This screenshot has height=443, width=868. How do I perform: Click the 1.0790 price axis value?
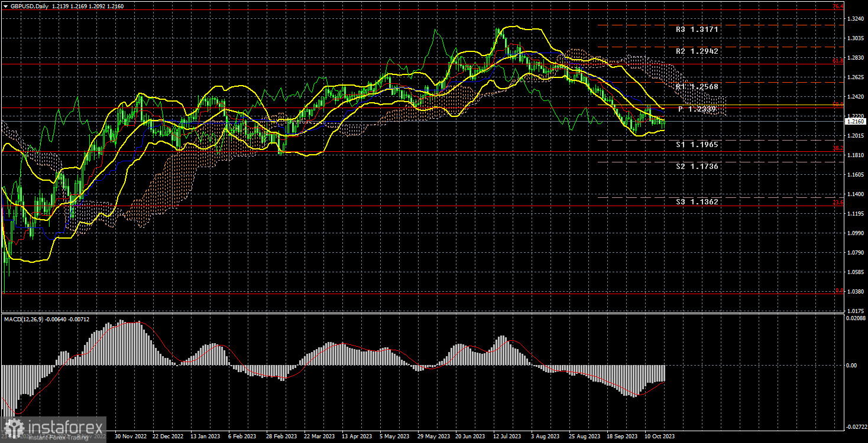855,253
